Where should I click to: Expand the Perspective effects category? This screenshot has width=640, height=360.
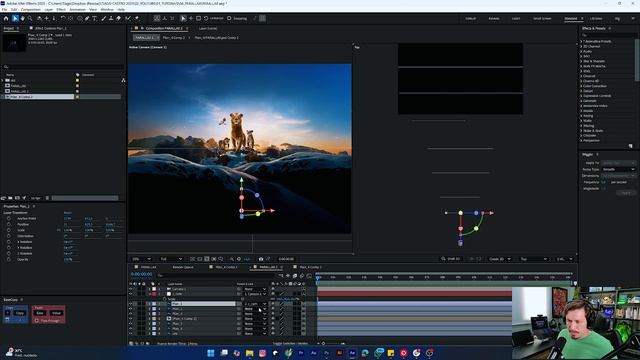tap(581, 140)
